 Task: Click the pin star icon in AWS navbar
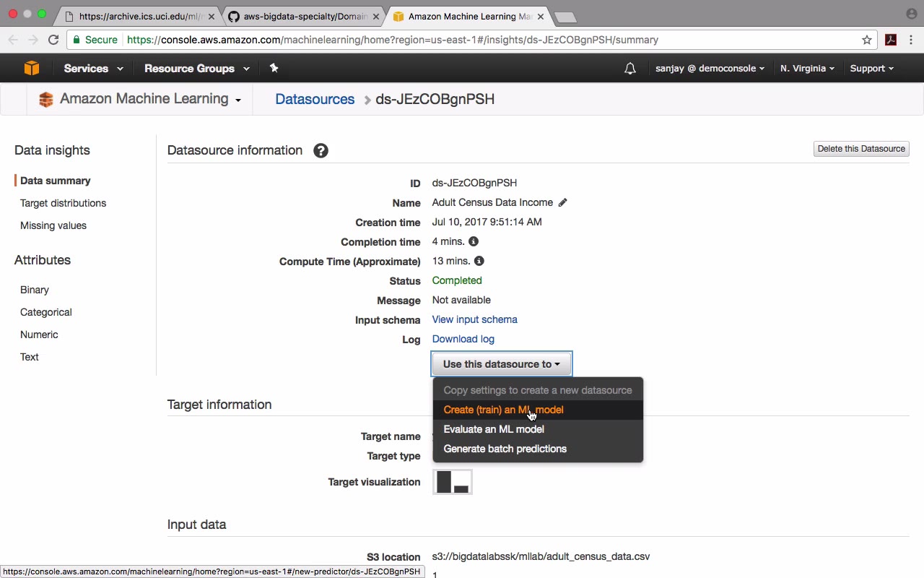(x=274, y=68)
